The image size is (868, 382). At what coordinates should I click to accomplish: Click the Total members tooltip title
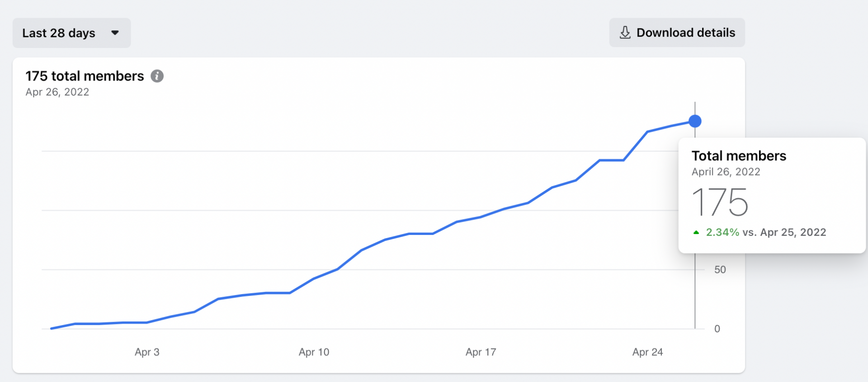point(739,156)
